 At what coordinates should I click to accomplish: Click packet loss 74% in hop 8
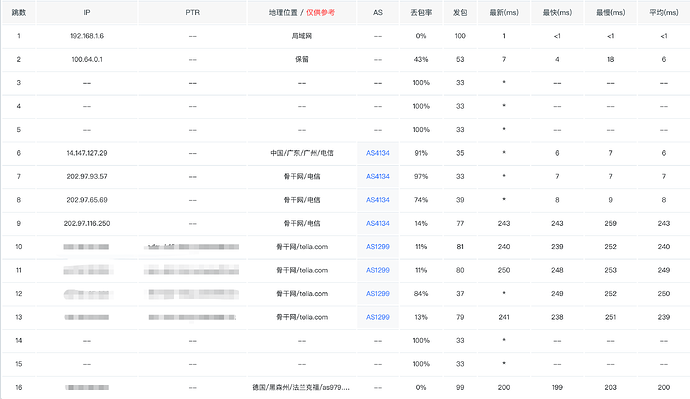(x=421, y=200)
